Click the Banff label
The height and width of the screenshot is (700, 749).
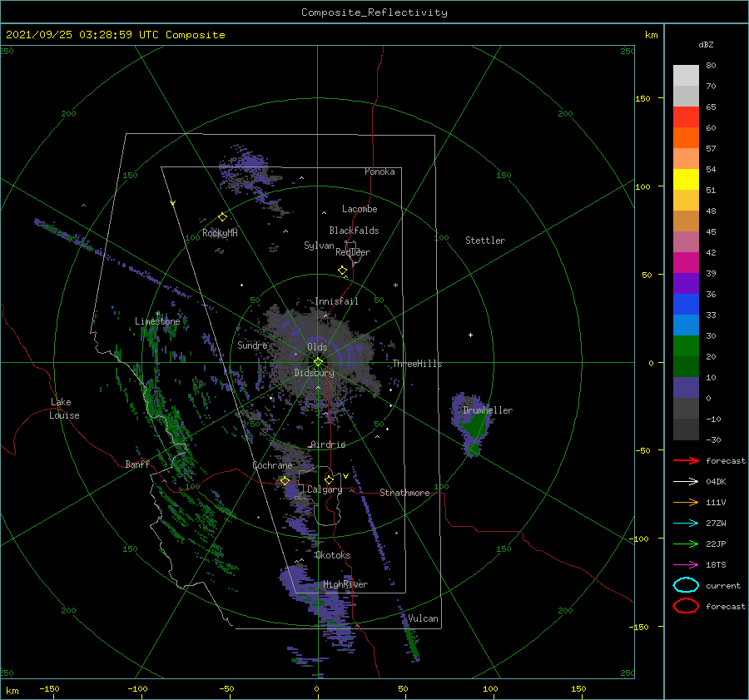(x=137, y=464)
